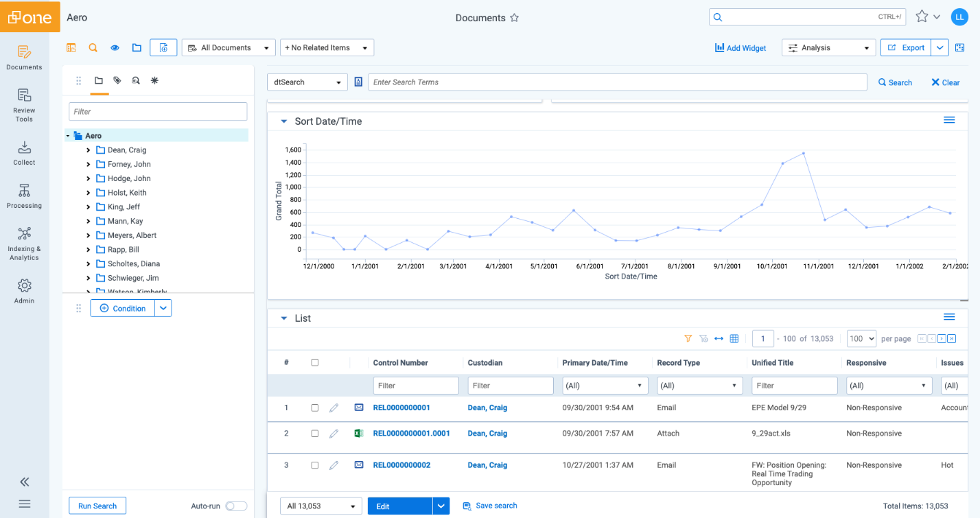Open document REL0000000002

click(x=401, y=464)
